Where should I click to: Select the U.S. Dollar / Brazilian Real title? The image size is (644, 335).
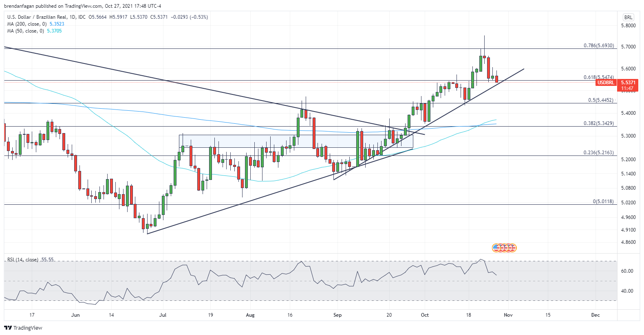click(x=37, y=17)
